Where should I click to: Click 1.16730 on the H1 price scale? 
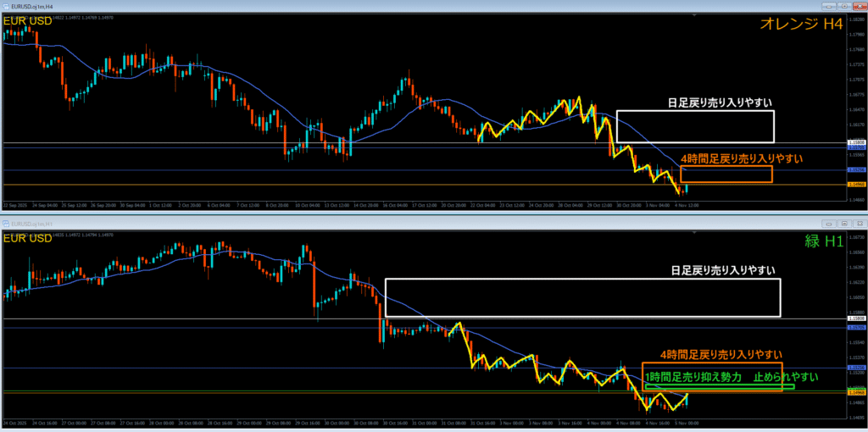click(856, 237)
